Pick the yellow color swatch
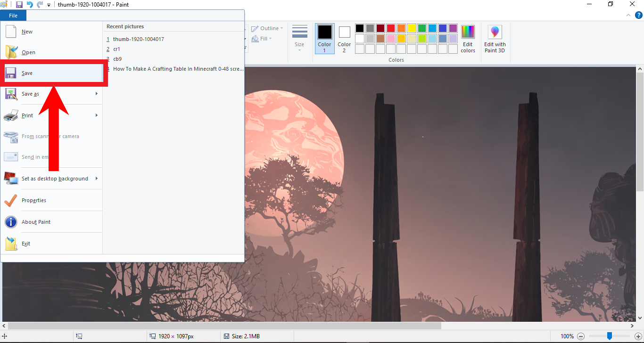This screenshot has width=644, height=343. coord(412,28)
